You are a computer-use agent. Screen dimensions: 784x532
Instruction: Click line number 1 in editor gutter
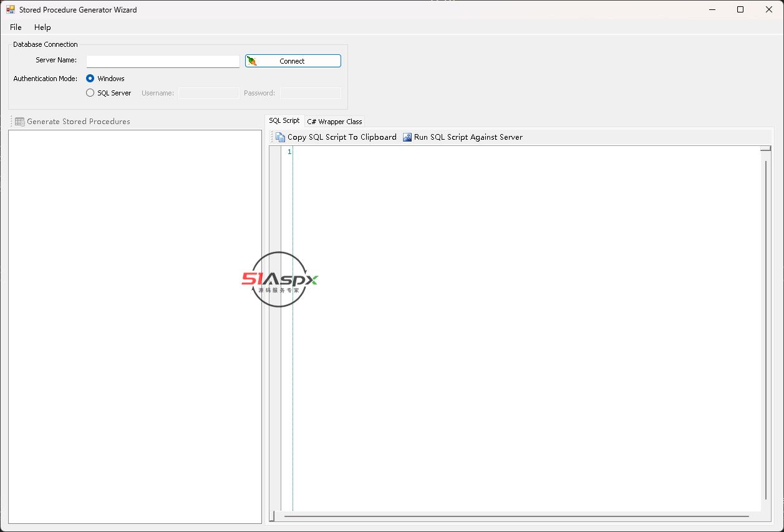(x=289, y=152)
